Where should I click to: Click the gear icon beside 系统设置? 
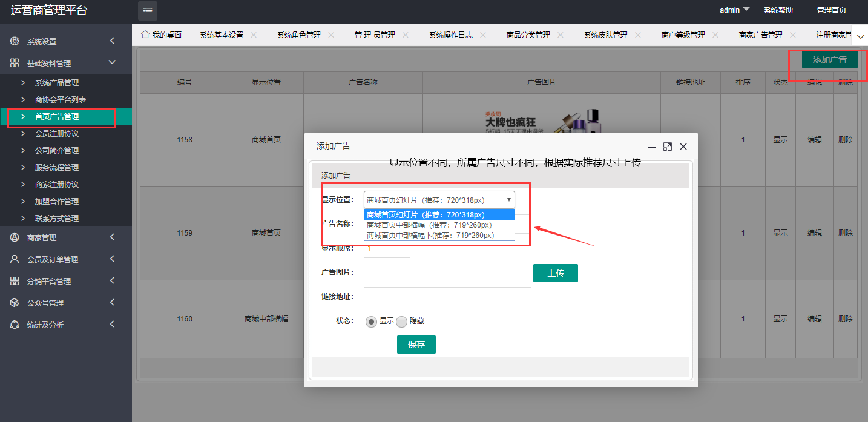point(15,41)
